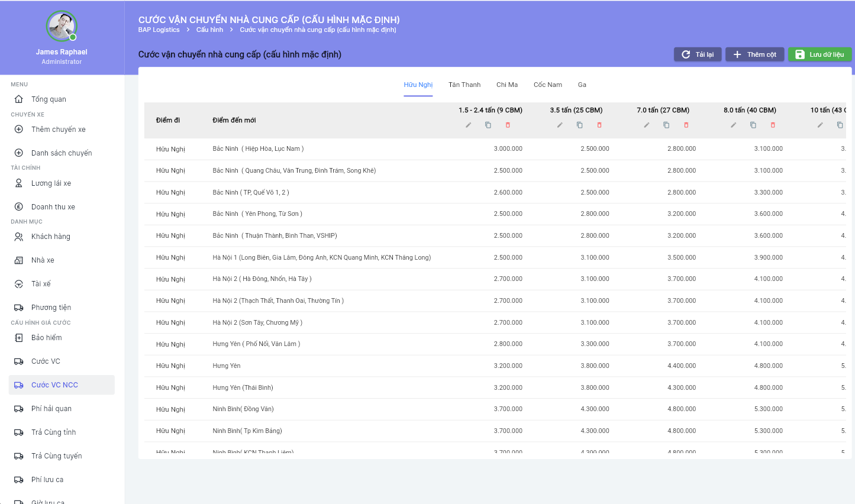Screen dimensions: 855x504
Task: Delete the 3.5 tấn (25 CBM) column
Action: 599,125
